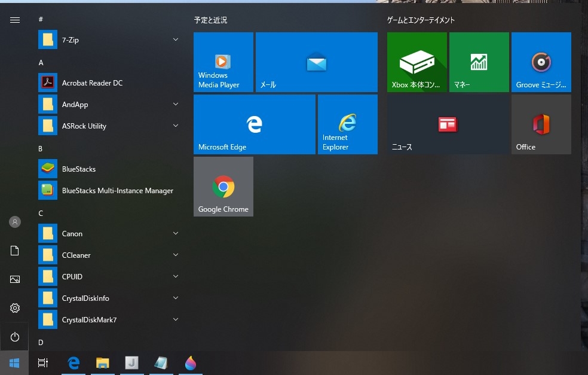Expand the AndApp folder chevron
Viewport: 588px width, 375px height.
click(176, 104)
